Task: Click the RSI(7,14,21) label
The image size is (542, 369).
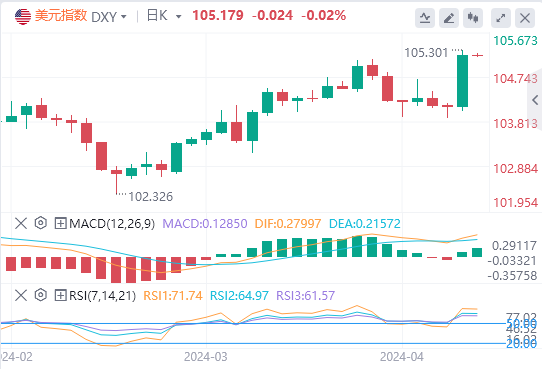Action: 102,296
